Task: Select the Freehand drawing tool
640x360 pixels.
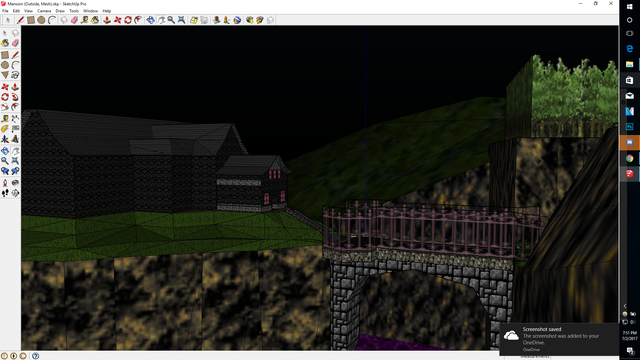Action: (15, 75)
